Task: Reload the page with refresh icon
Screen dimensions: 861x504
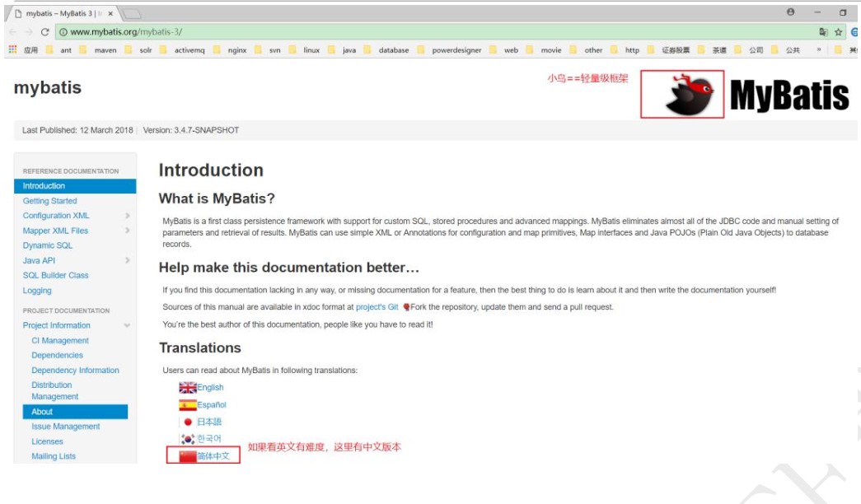Action: point(45,32)
